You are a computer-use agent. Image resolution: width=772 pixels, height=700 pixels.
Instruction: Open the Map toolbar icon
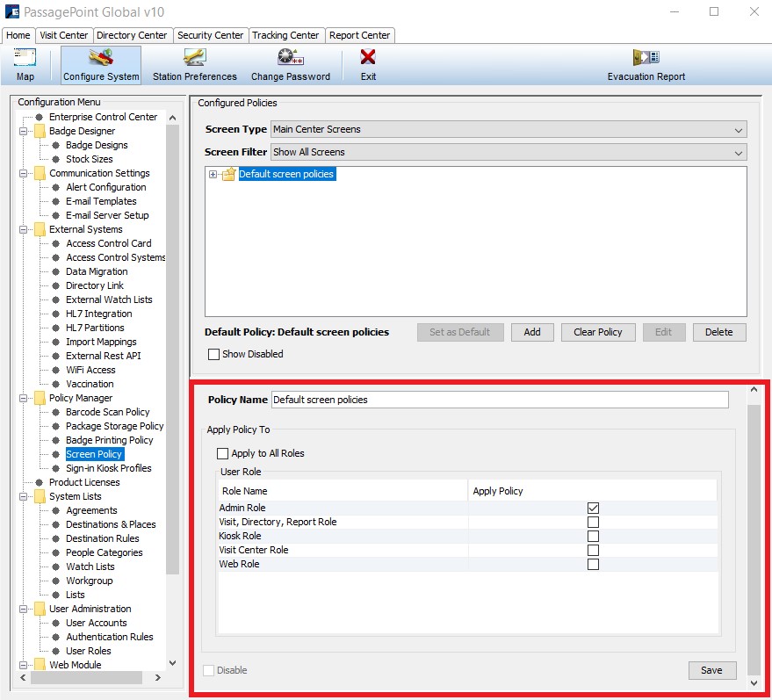tap(25, 58)
